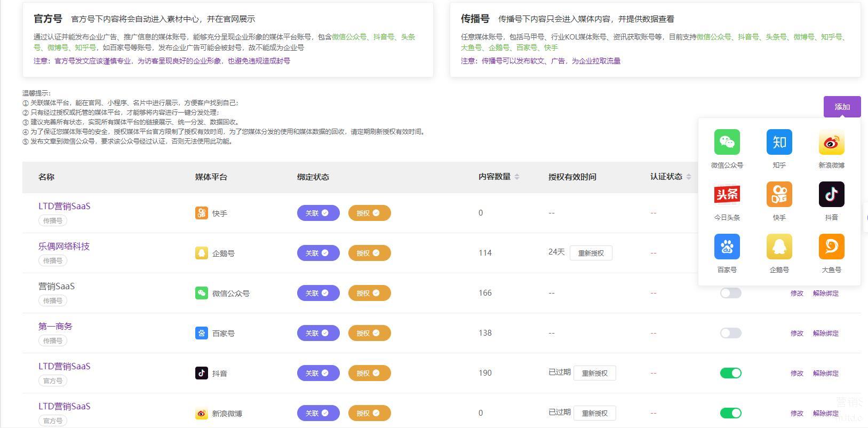Viewport: 868px width, 428px height.
Task: Enable toggle for 营销SaaS 微信公众号 row
Action: point(730,293)
